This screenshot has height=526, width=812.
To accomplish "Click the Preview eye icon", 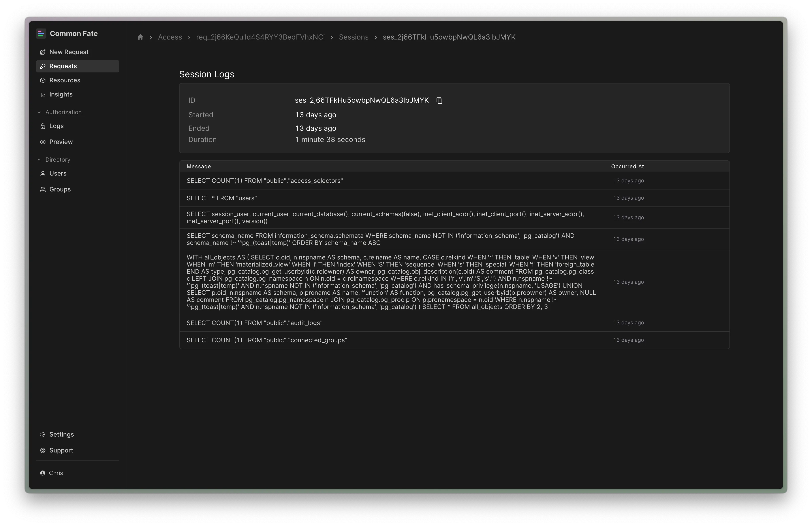I will (x=43, y=142).
